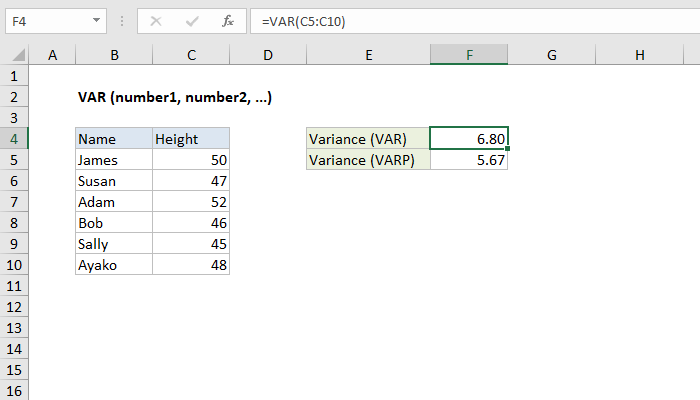Viewport: 700px width, 400px height.
Task: Select column A header
Action: pos(52,55)
